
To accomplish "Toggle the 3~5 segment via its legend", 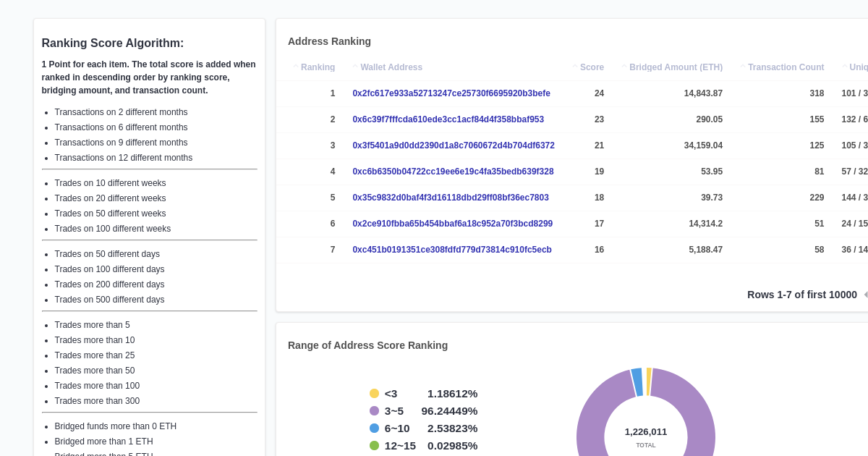I will [374, 411].
